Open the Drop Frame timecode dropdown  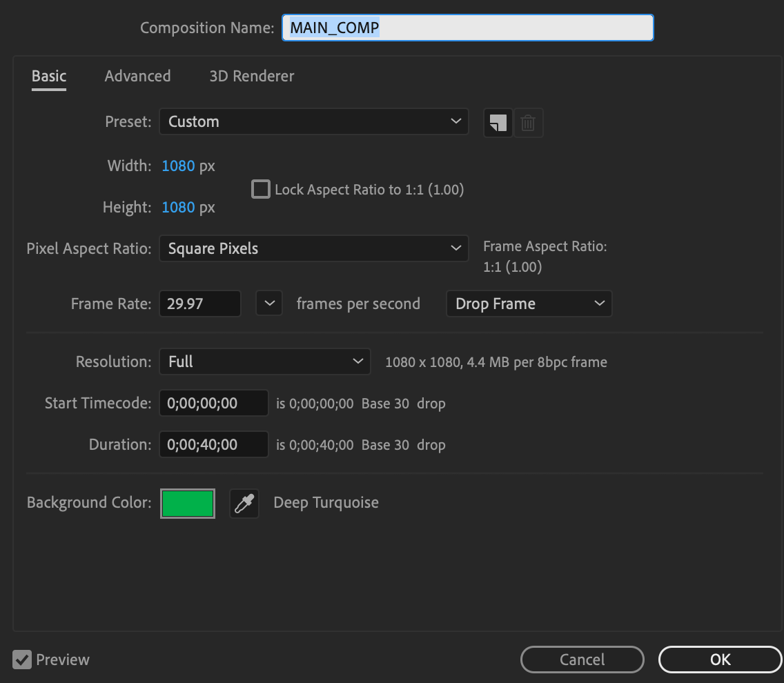tap(529, 304)
